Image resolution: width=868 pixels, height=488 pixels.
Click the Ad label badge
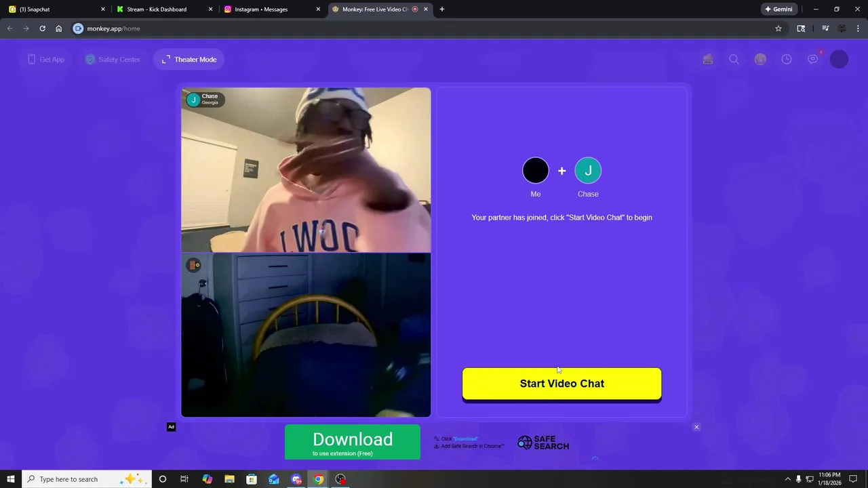point(172,427)
